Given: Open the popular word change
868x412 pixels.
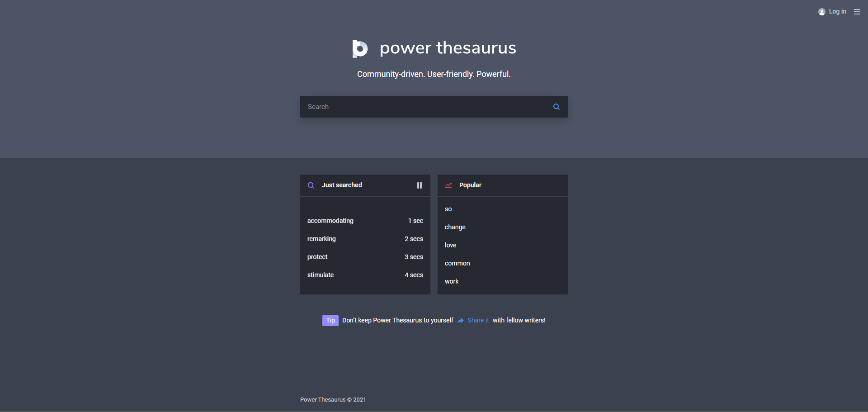Looking at the screenshot, I should tap(455, 227).
